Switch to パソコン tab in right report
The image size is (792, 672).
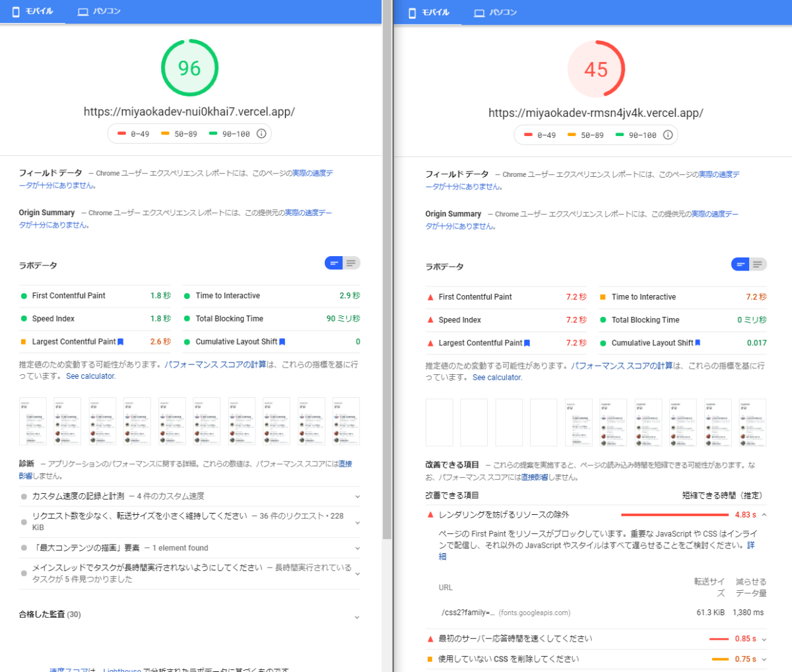[x=495, y=13]
